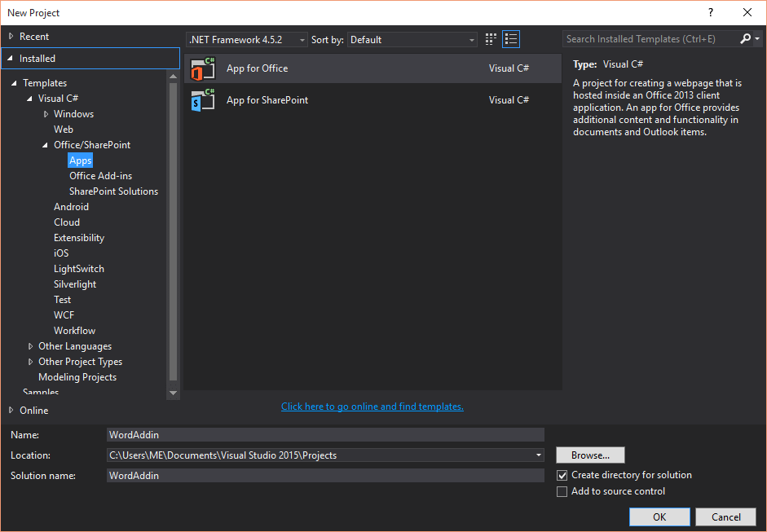Select SharePoint Solutions in the tree
This screenshot has height=532, width=767.
113,191
